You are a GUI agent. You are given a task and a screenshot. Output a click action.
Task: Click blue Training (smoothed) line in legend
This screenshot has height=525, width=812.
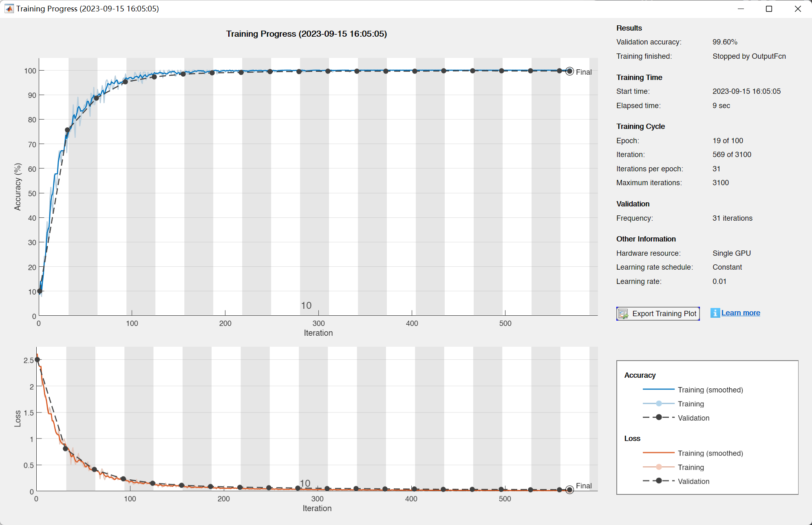tap(659, 390)
